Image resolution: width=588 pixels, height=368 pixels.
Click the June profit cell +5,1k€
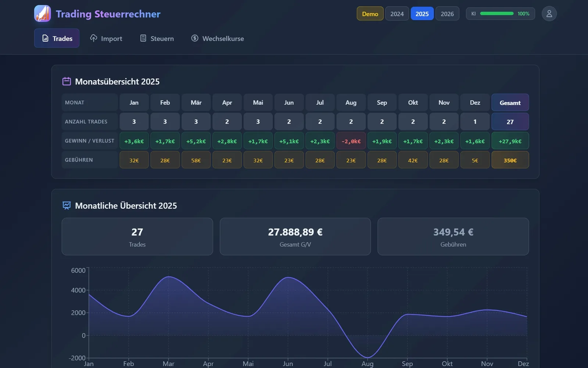(x=289, y=141)
